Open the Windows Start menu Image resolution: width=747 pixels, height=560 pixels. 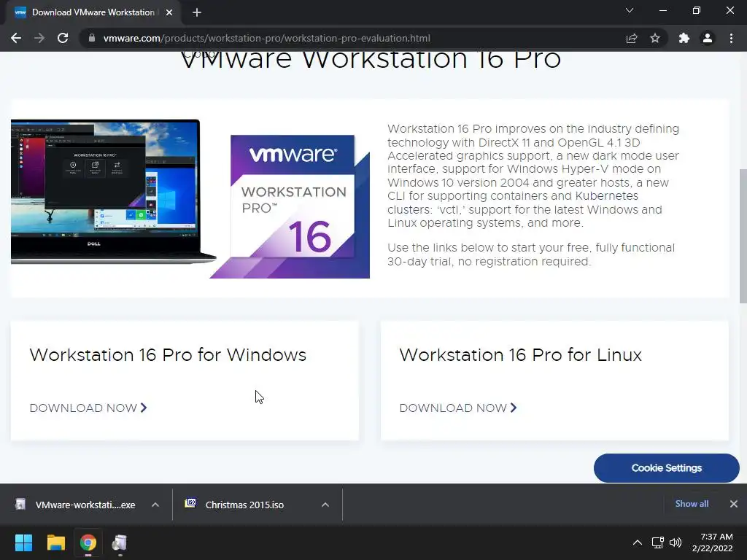pos(23,542)
